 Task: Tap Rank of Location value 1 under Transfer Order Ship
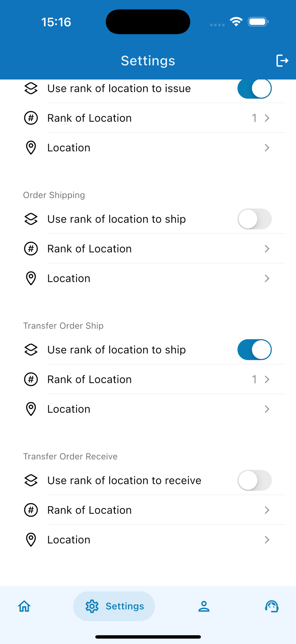coord(254,379)
